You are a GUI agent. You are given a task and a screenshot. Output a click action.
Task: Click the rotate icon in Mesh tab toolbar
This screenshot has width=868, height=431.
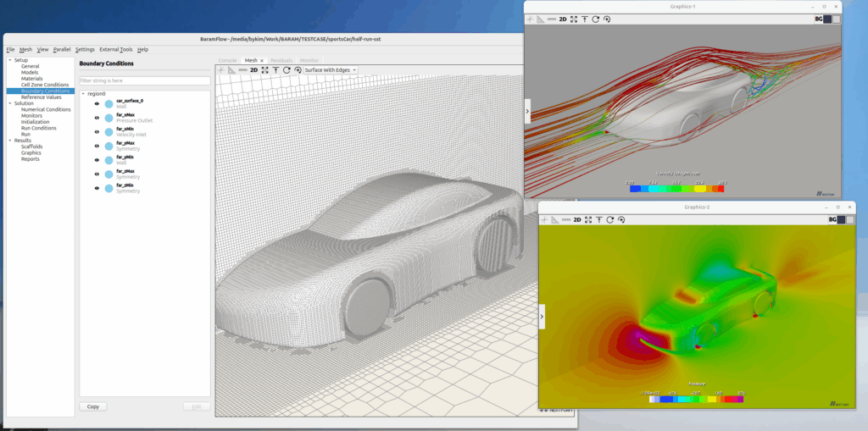tap(287, 70)
